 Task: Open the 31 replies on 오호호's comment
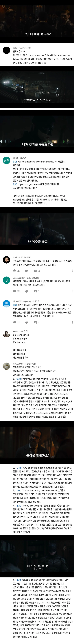37,271
